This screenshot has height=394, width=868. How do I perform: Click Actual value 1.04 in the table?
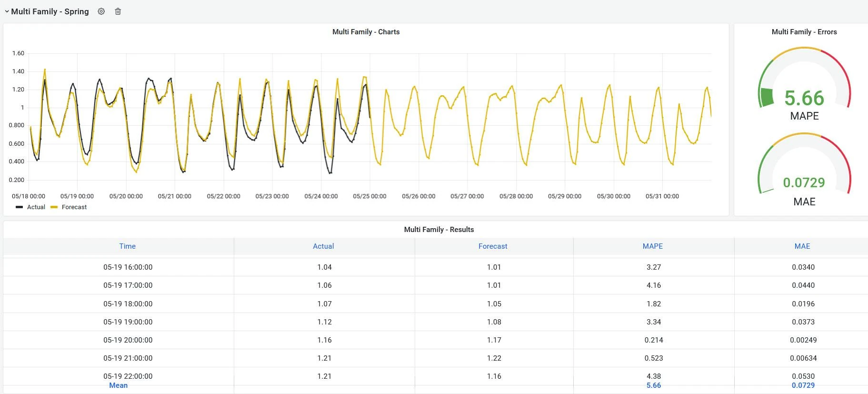pos(325,267)
